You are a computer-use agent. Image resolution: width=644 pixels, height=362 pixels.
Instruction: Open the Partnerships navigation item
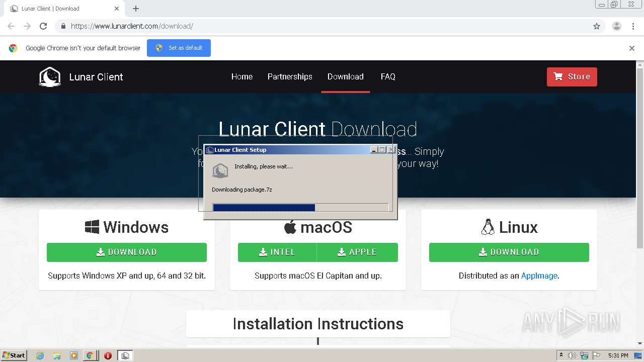coord(290,76)
